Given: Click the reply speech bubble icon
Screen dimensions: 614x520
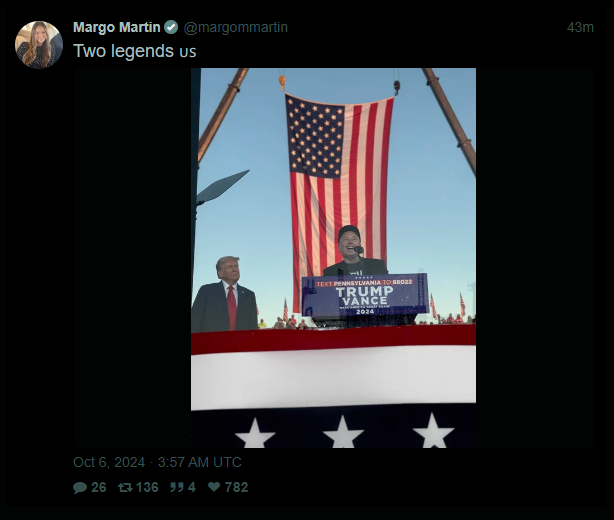Looking at the screenshot, I should [80, 488].
